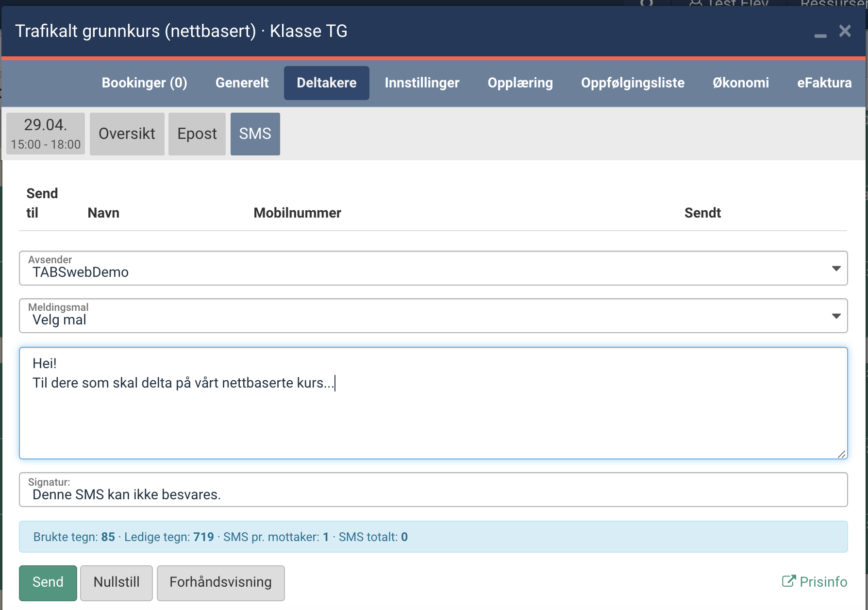Viewport: 868px width, 610px height.
Task: Switch to the Epost sub-tab
Action: coord(197,134)
